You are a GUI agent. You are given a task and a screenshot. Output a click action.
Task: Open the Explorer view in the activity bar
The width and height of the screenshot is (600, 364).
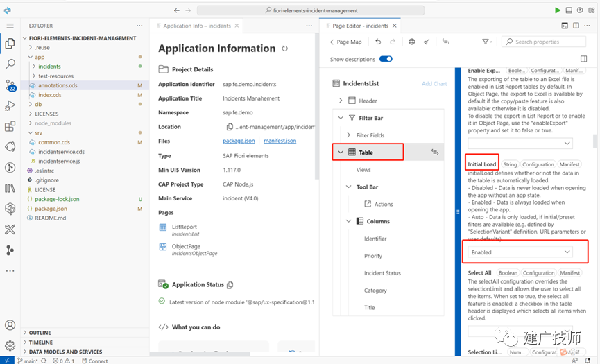coord(10,43)
